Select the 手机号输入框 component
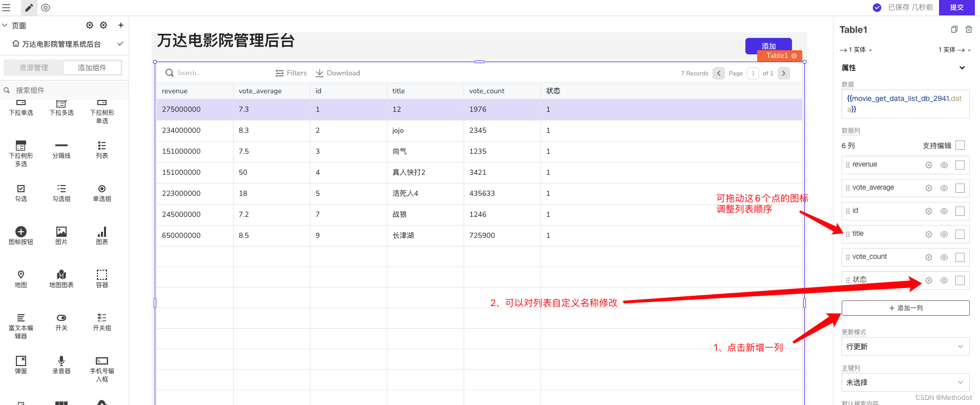 [102, 369]
